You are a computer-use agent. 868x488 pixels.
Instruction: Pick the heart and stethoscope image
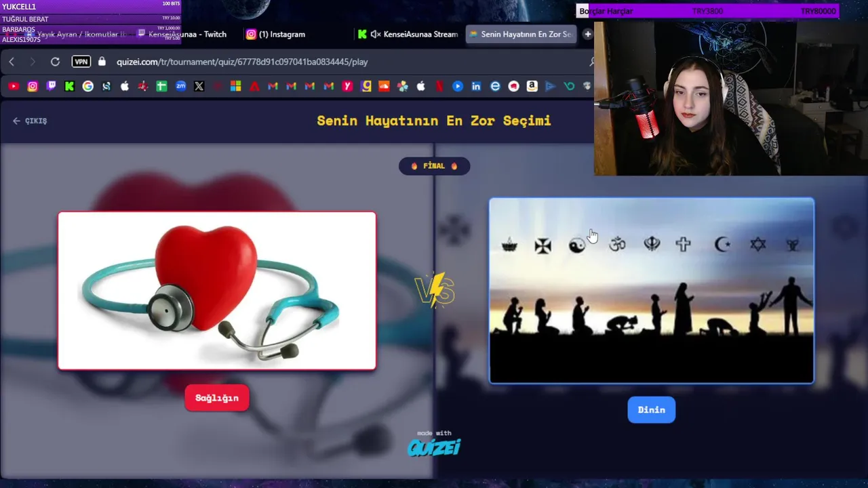217,291
